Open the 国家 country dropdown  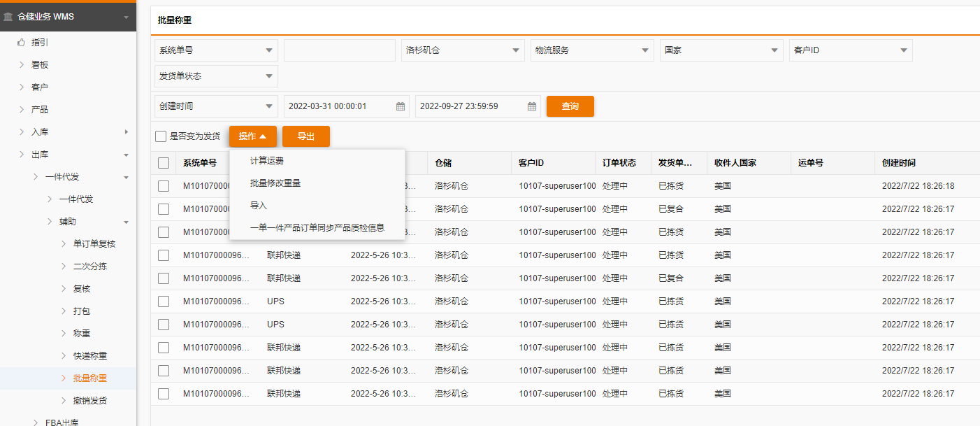pos(721,50)
